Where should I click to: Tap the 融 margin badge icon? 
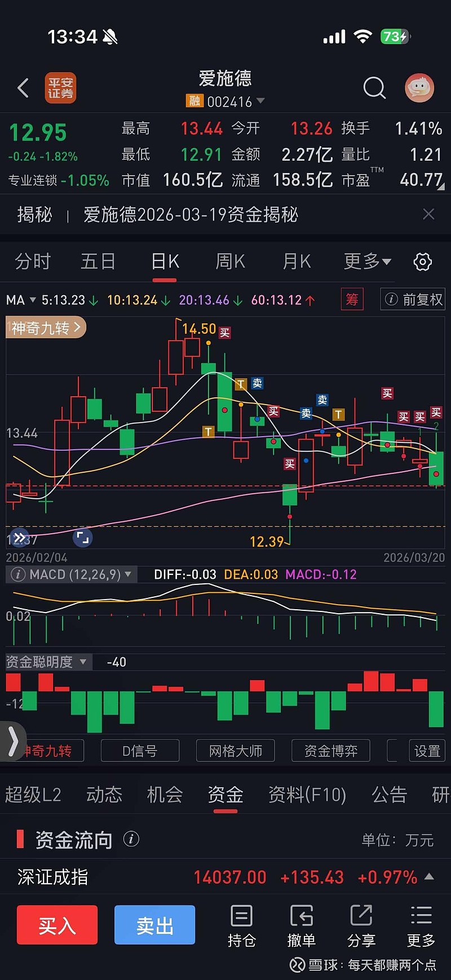tap(194, 101)
